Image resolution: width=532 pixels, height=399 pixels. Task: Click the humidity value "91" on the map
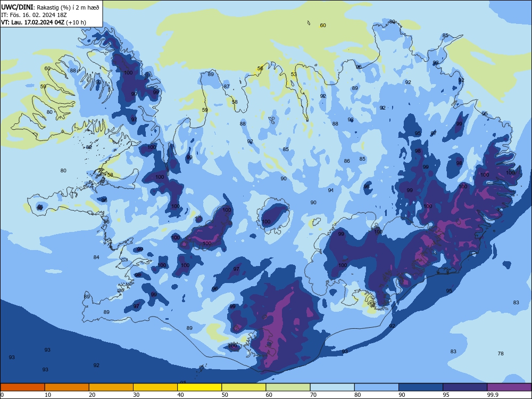coord(331,190)
